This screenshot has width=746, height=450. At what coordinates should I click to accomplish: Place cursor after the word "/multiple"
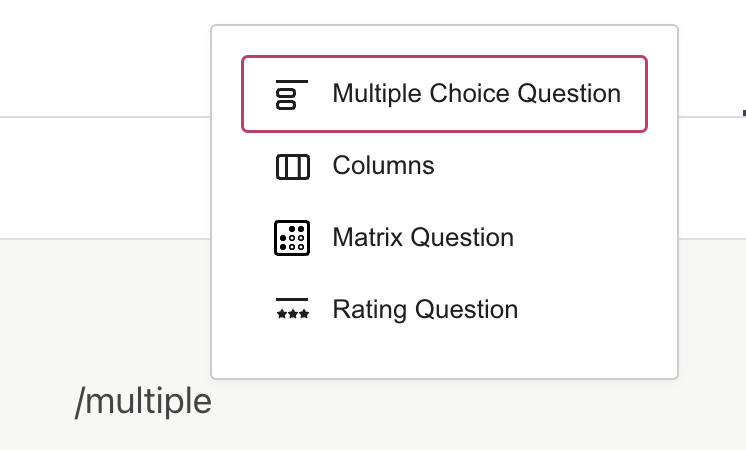pos(212,402)
